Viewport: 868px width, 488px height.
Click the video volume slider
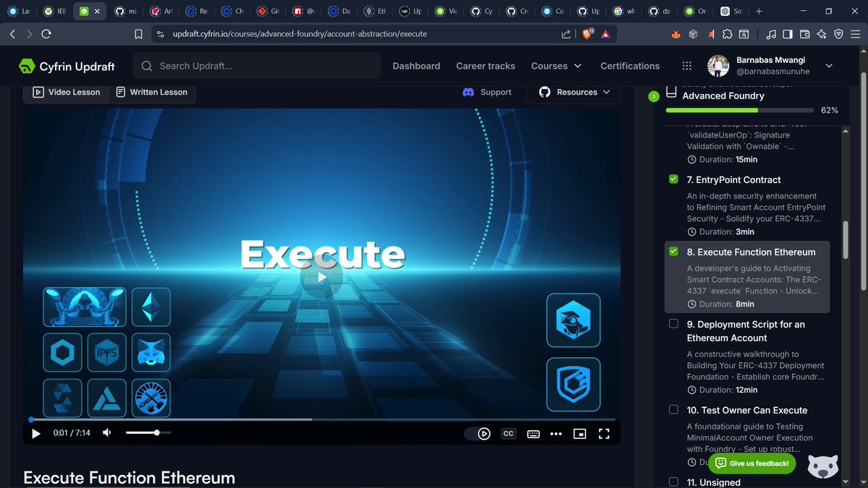pyautogui.click(x=148, y=432)
